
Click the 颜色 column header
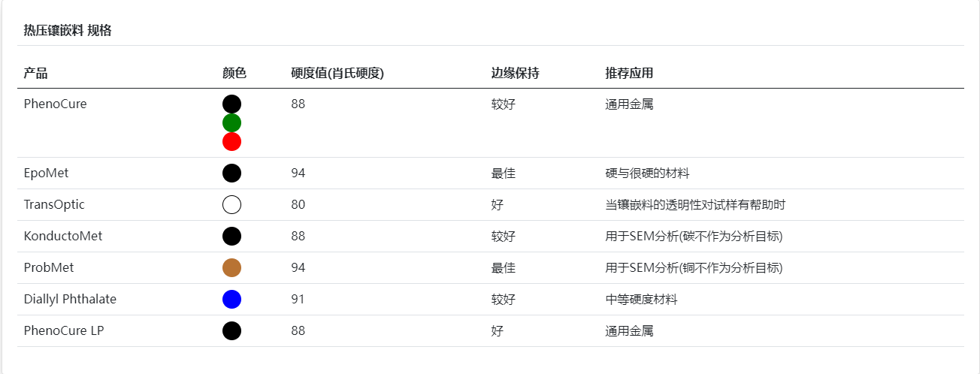pos(234,73)
